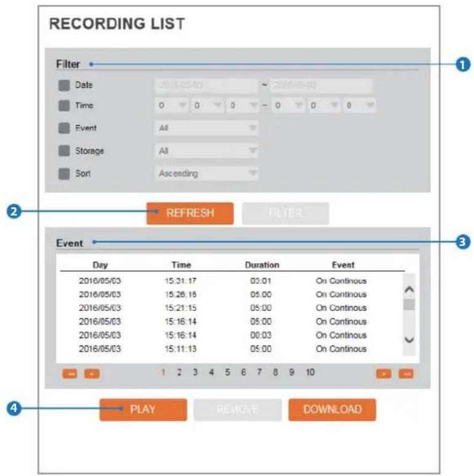
Task: Click the end date input field
Action: coord(322,86)
